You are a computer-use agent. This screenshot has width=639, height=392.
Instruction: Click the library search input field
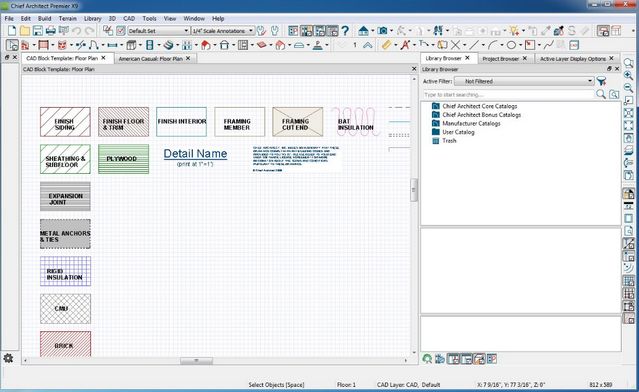pyautogui.click(x=508, y=95)
